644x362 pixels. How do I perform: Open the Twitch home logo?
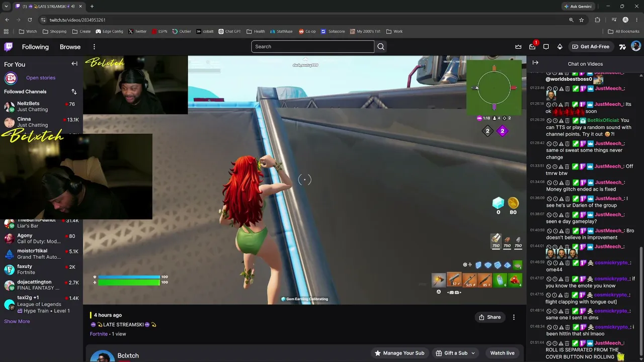pyautogui.click(x=9, y=47)
